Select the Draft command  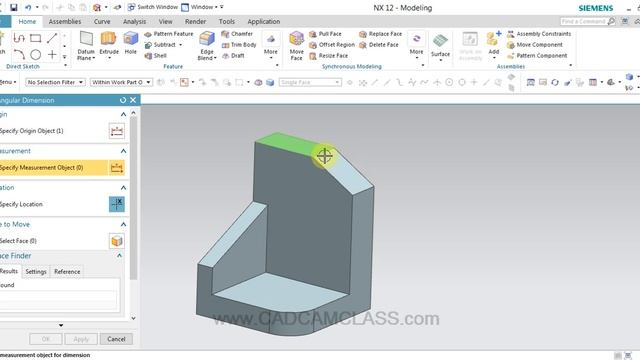[x=233, y=56]
